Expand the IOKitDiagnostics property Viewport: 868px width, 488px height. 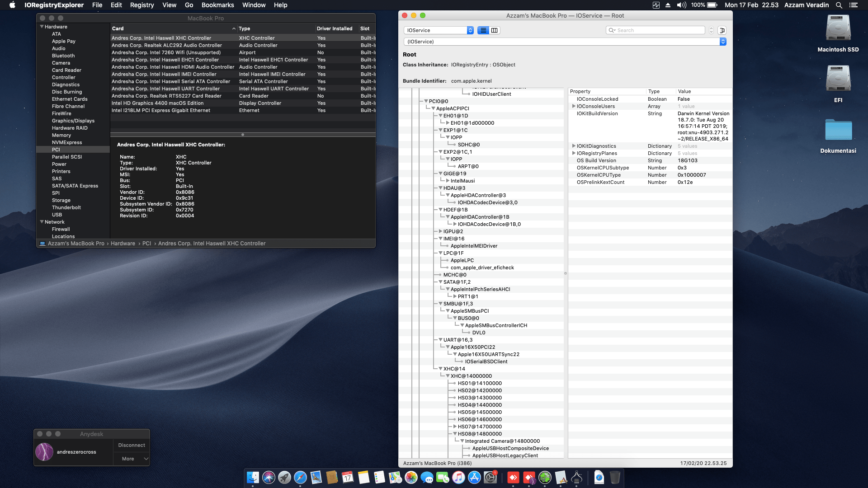[x=574, y=146]
